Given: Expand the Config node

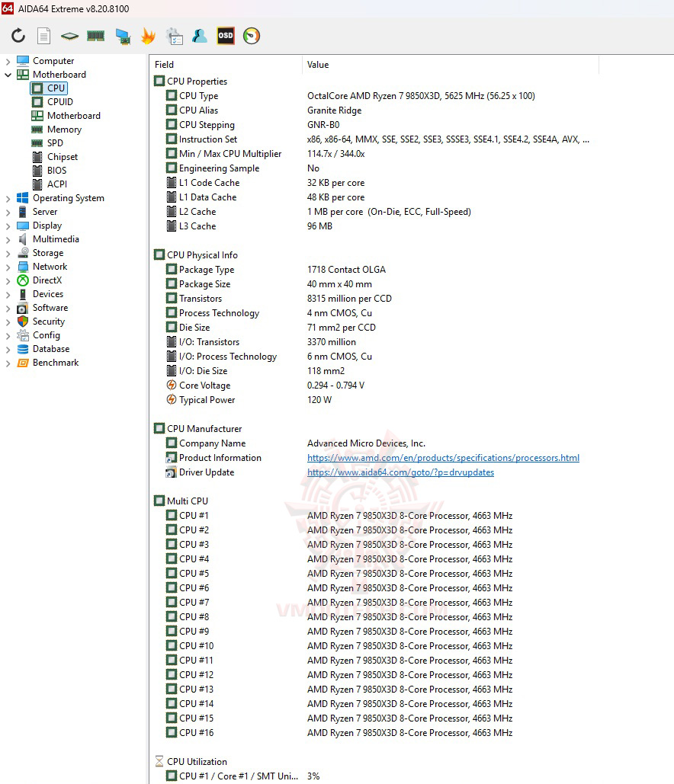Looking at the screenshot, I should [8, 335].
